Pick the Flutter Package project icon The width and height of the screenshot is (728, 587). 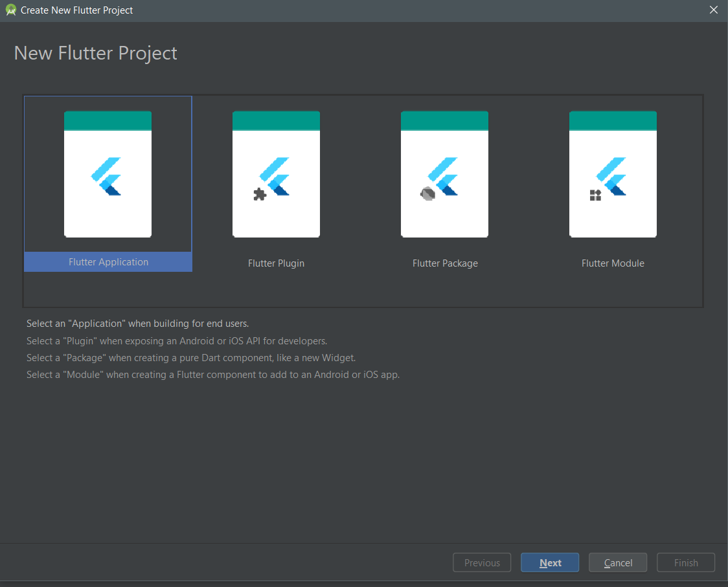pos(444,174)
